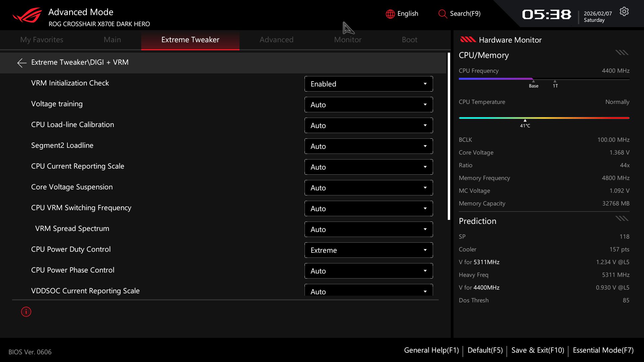Switch to the Advanced tab
This screenshot has width=644, height=362.
click(x=276, y=40)
